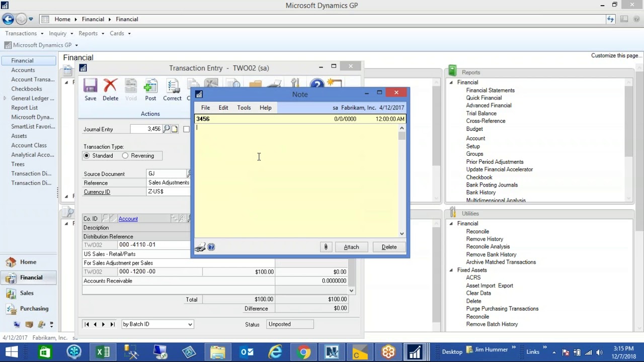
Task: Open Journal Entry lookup magnifier icon
Action: pyautogui.click(x=167, y=129)
